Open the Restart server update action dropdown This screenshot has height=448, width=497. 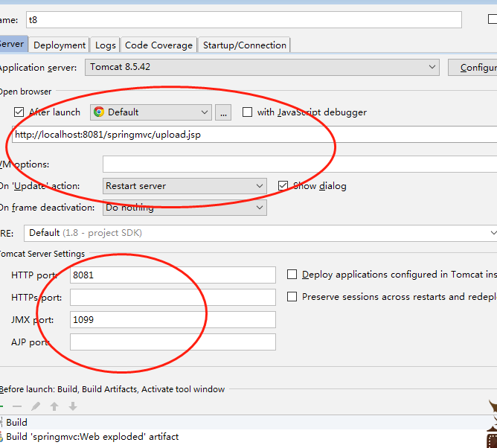pyautogui.click(x=185, y=186)
